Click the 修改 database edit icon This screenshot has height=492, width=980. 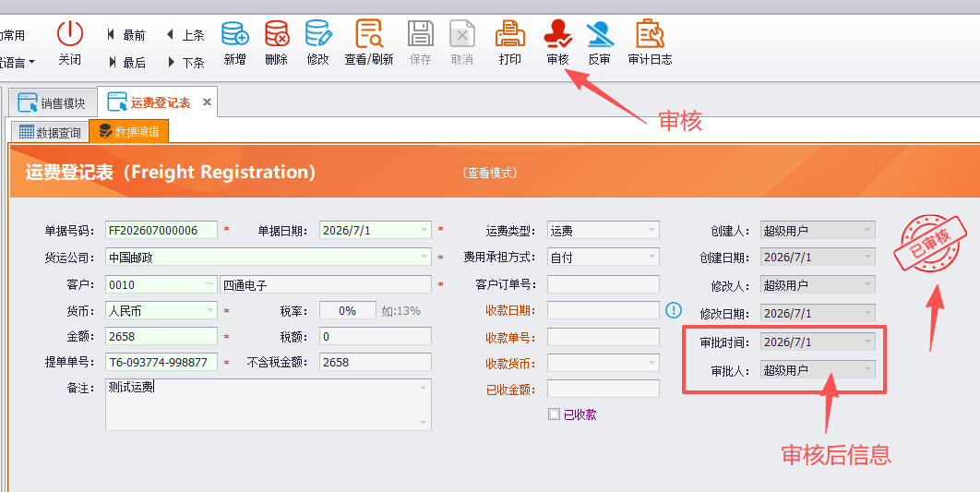[x=318, y=33]
